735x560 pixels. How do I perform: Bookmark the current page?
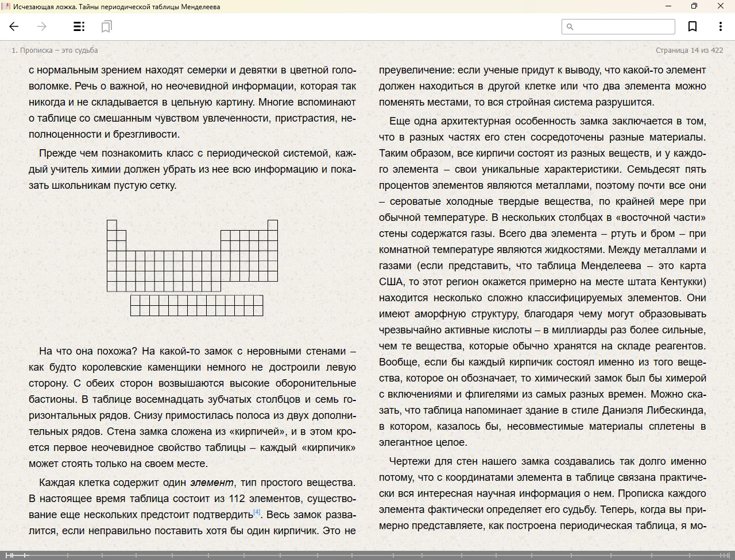pyautogui.click(x=693, y=26)
